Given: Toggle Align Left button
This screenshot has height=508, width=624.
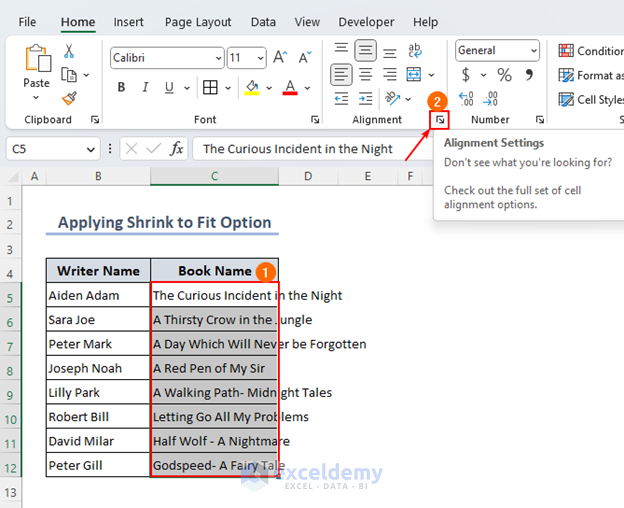Looking at the screenshot, I should point(341,74).
